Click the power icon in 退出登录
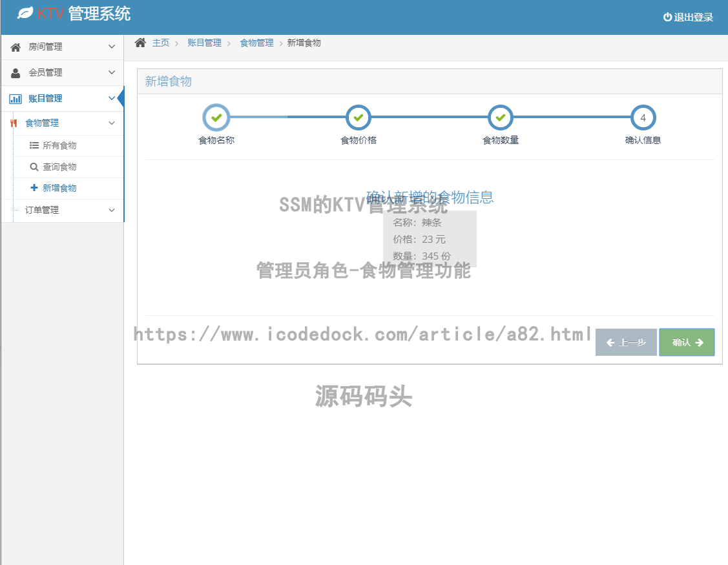Viewport: 728px width, 565px height. pyautogui.click(x=667, y=17)
